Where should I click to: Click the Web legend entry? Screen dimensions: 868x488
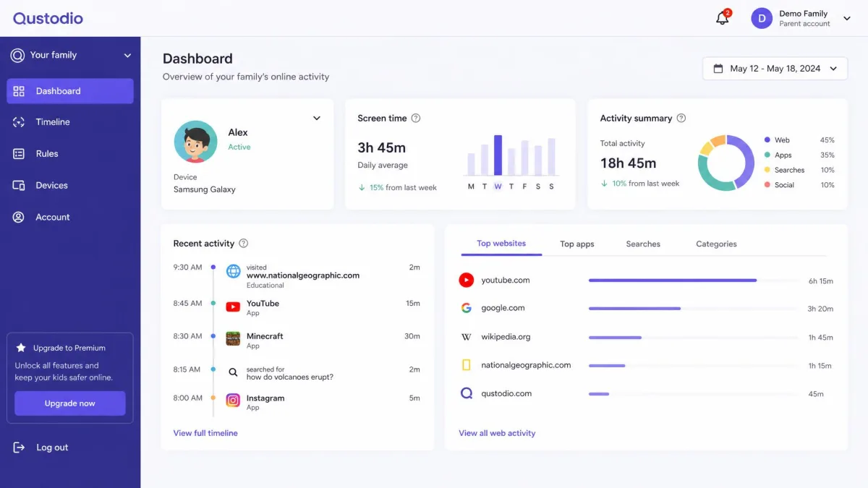pyautogui.click(x=799, y=140)
